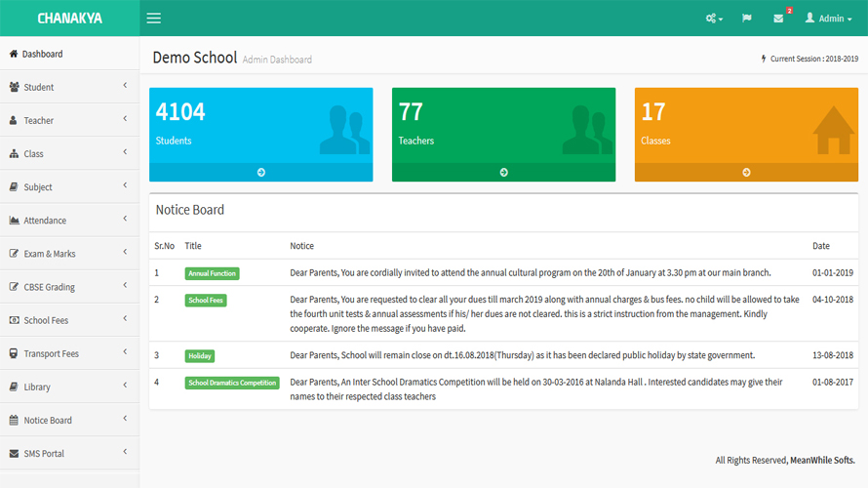The height and width of the screenshot is (488, 868).
Task: Click the home icon beside Dashboard
Action: point(14,54)
